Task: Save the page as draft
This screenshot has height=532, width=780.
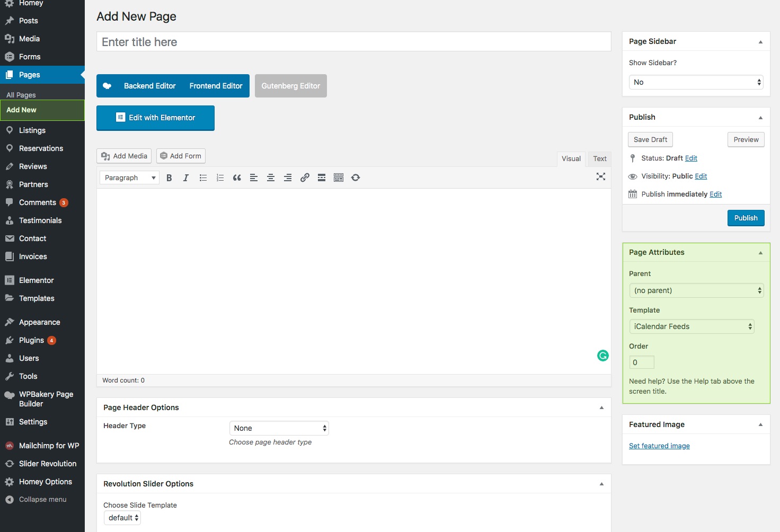Action: pos(650,139)
